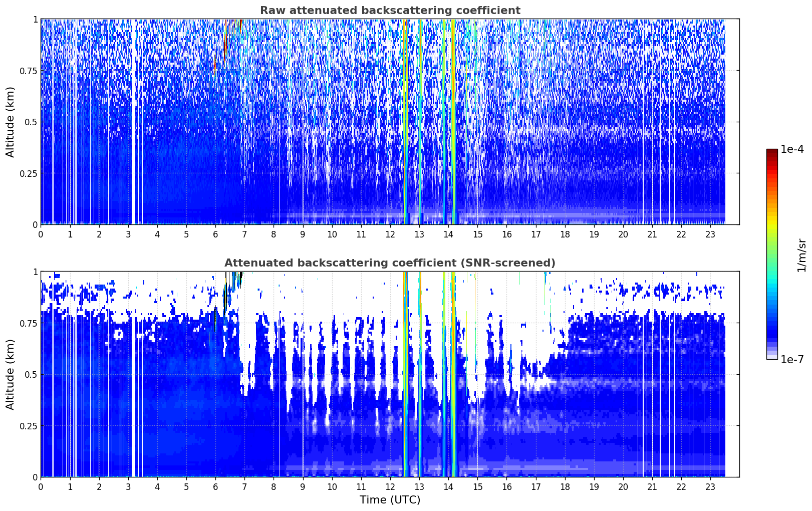Click the '18' hour tick below the SNR-screened plot
This screenshot has width=812, height=511.
point(565,486)
